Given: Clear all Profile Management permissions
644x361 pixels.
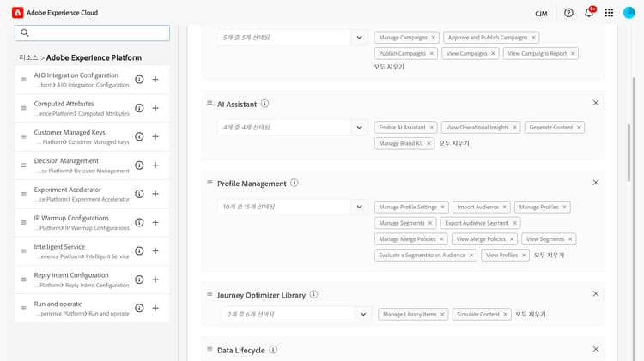Looking at the screenshot, I should 549,256.
